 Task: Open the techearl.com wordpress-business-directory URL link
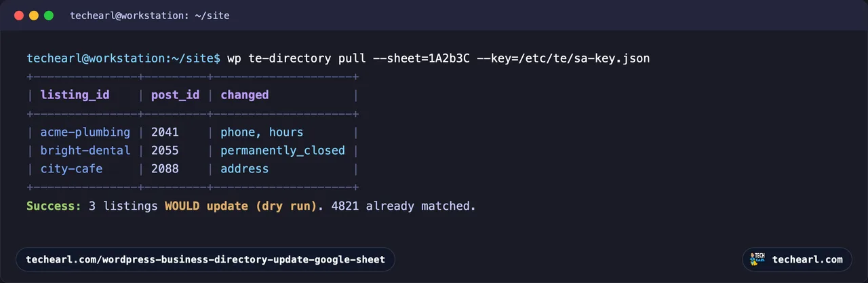coord(205,259)
